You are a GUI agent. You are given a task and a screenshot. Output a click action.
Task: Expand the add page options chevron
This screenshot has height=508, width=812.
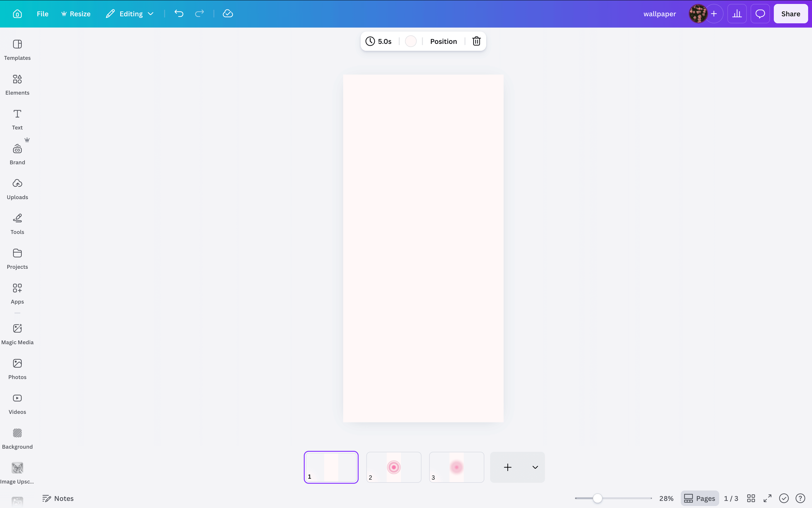pos(534,467)
